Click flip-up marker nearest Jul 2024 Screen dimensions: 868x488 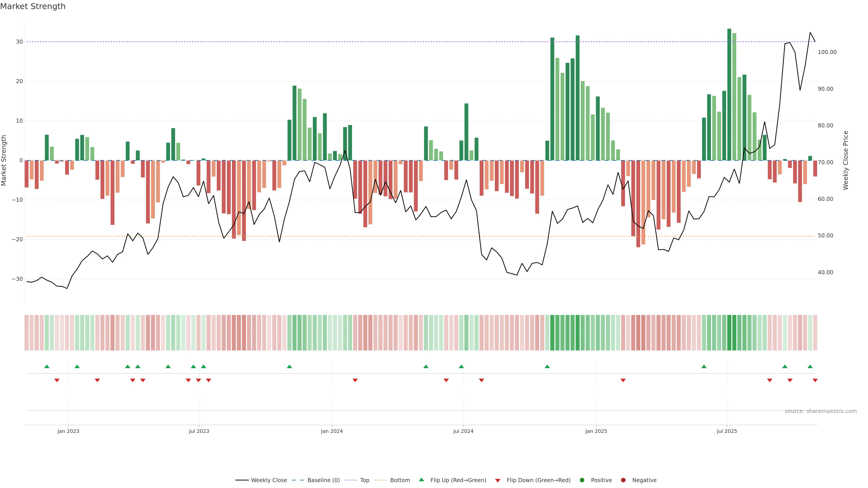[461, 366]
